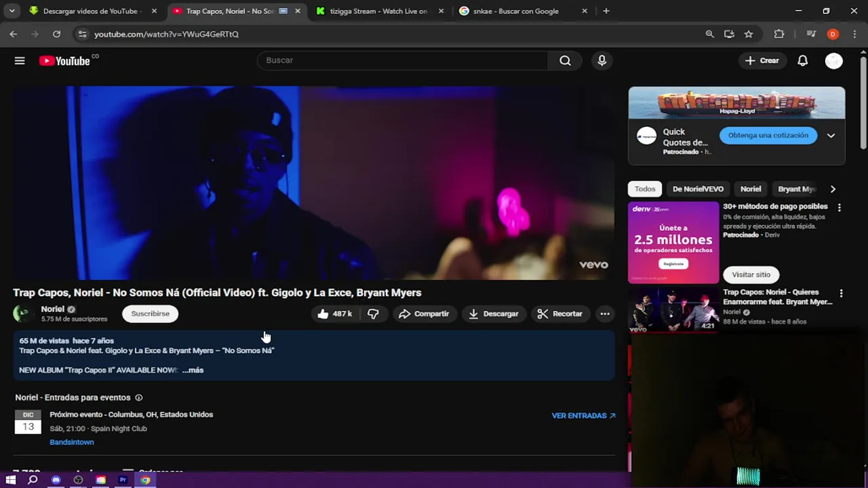This screenshot has height=488, width=868.
Task: Start voice search with the microphone icon
Action: pyautogui.click(x=601, y=60)
